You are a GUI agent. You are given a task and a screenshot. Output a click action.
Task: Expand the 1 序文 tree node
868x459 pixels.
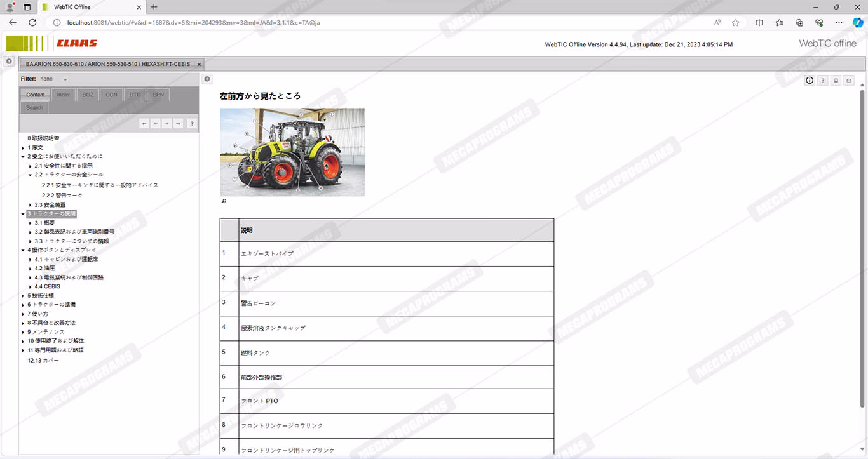(x=24, y=147)
